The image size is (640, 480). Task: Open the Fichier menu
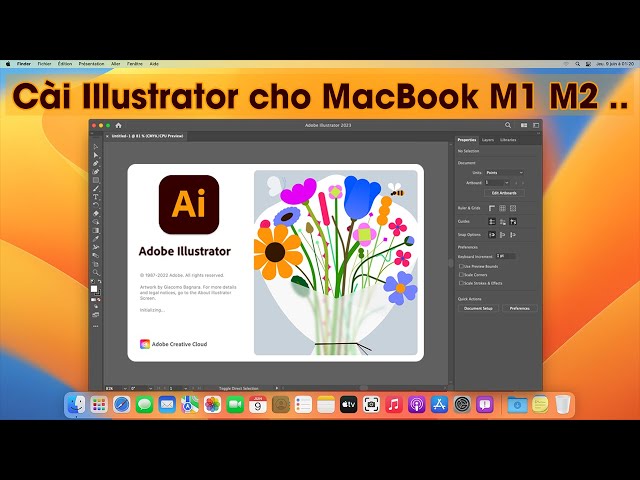click(x=44, y=64)
